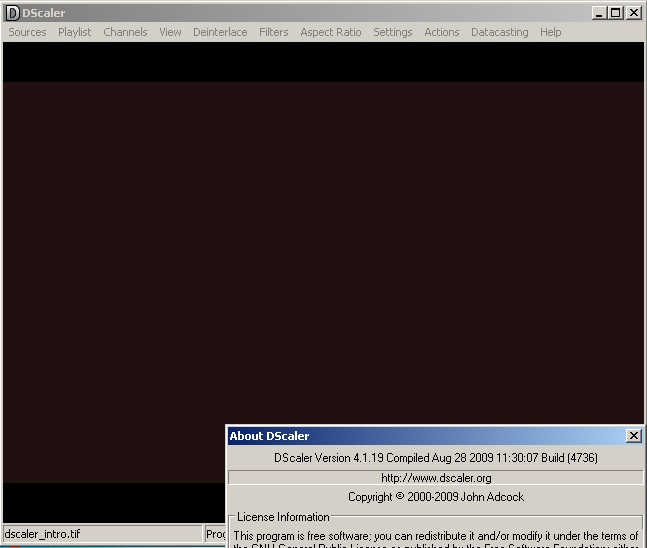Click the DScaler Version 4.1.19 text
This screenshot has height=548, width=647.
coord(436,458)
